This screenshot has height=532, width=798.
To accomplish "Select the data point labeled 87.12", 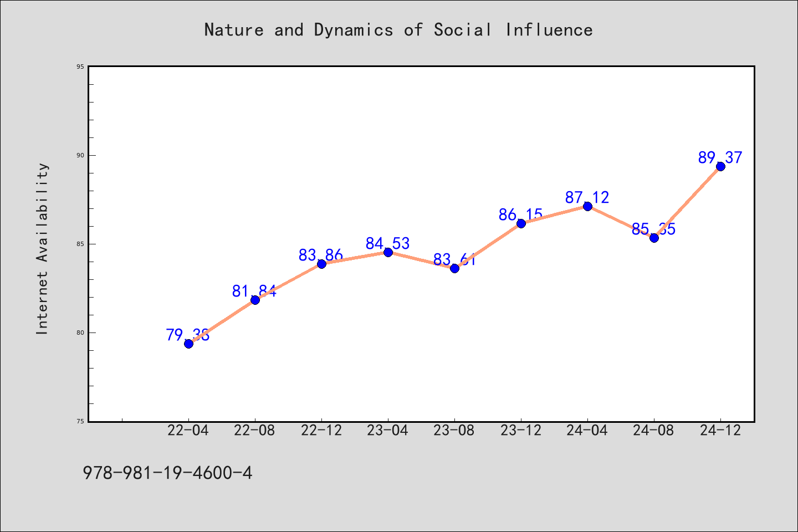I will (587, 206).
